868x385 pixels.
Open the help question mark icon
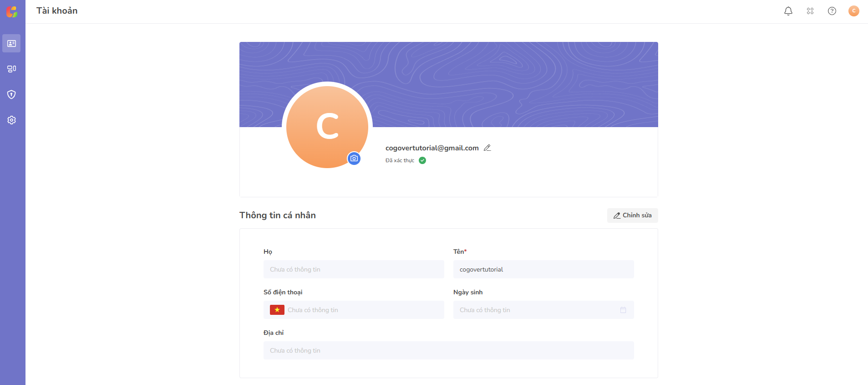(x=832, y=11)
